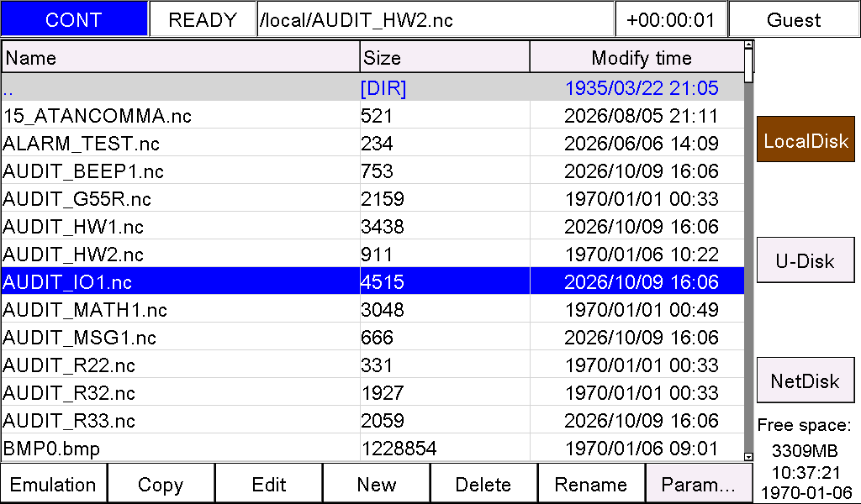The height and width of the screenshot is (504, 861).
Task: Click the scrollbar down arrow
Action: pyautogui.click(x=748, y=456)
